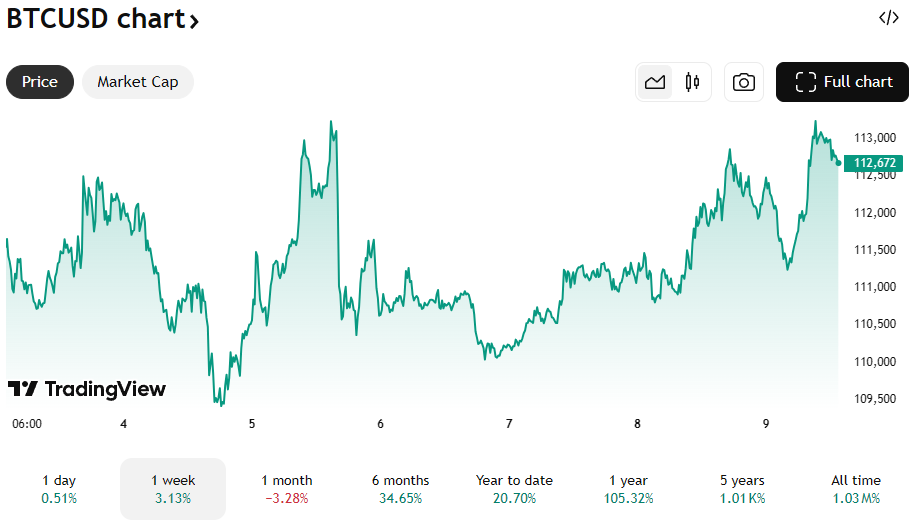Open the embed code icon
Viewport: 919px width, 526px height.
(x=889, y=18)
